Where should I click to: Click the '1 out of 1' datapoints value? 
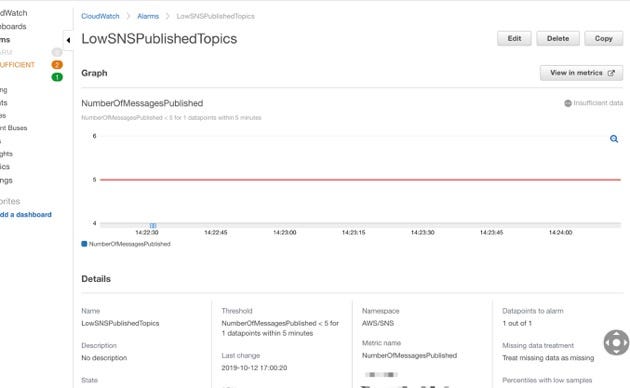coord(517,323)
